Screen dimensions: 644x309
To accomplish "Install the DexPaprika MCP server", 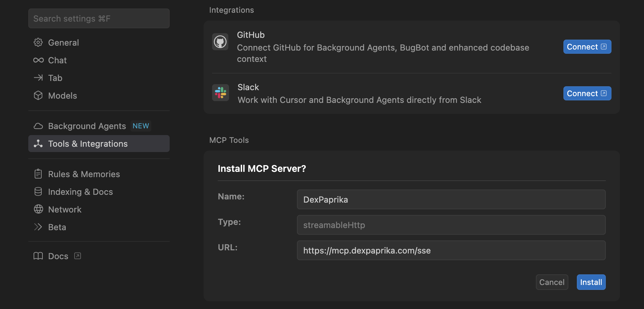I will 591,282.
